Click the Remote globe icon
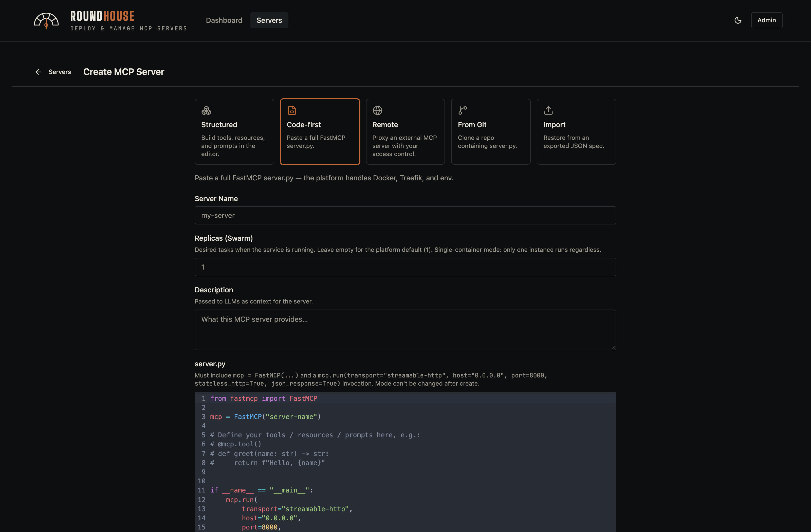Screen dimensions: 811x532 tap(377, 110)
